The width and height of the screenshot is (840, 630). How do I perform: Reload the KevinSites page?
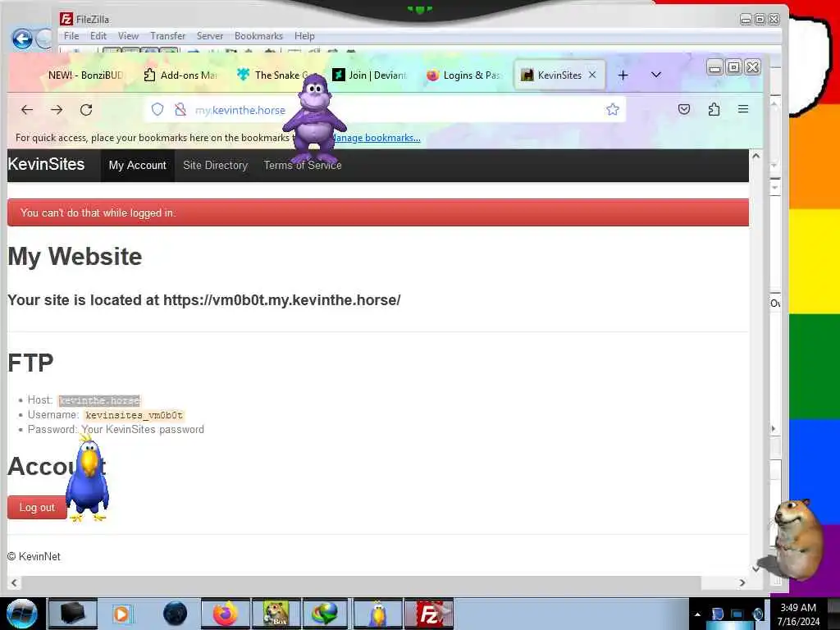[86, 110]
